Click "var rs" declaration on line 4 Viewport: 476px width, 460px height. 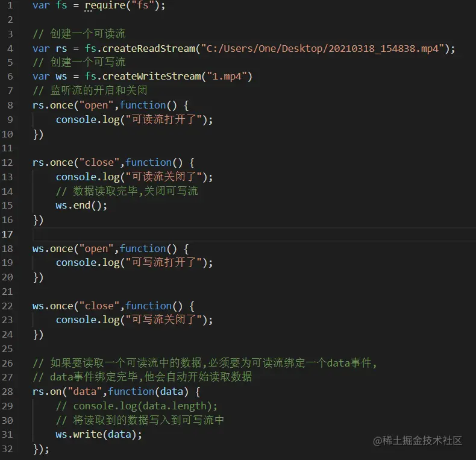(x=50, y=49)
